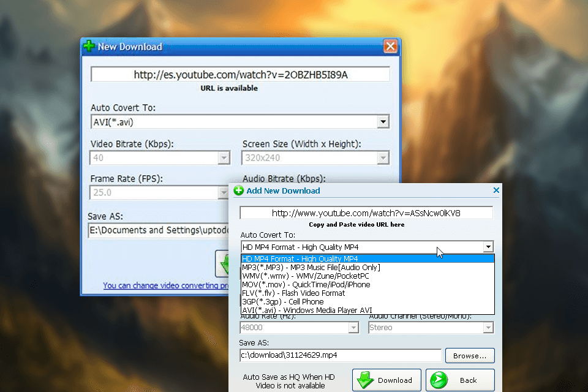Click the 'You can change video converting' link
588x392 pixels.
pyautogui.click(x=166, y=285)
